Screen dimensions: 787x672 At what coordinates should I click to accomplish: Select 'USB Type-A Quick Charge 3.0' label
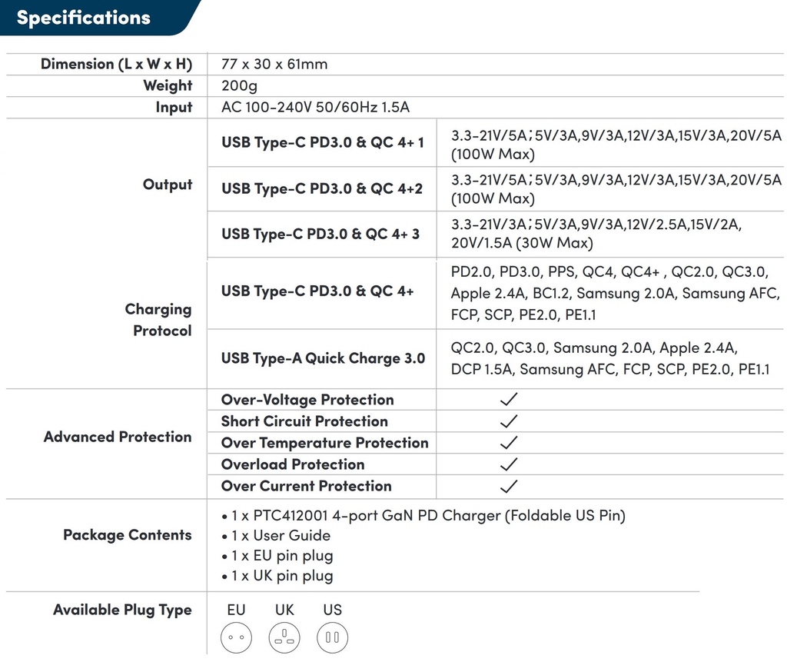point(324,358)
